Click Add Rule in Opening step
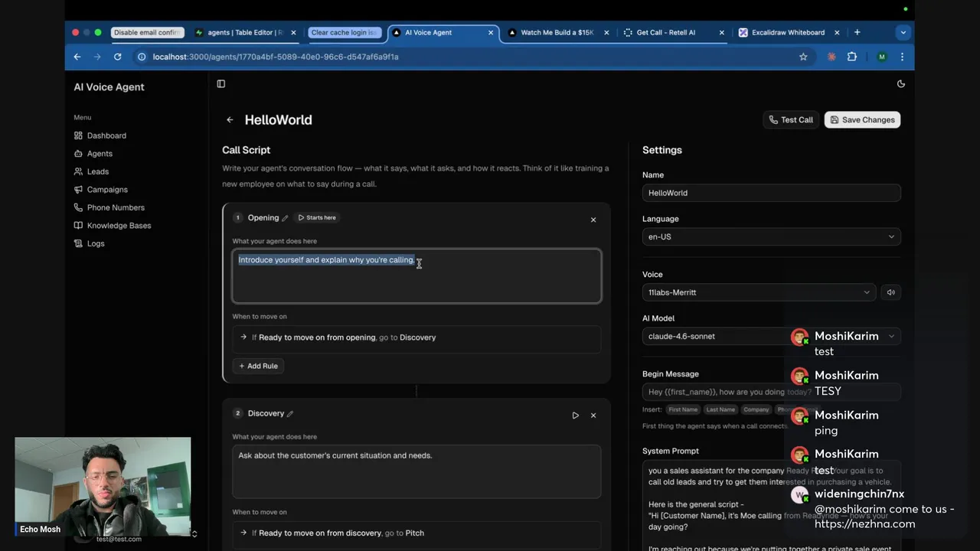 [258, 366]
